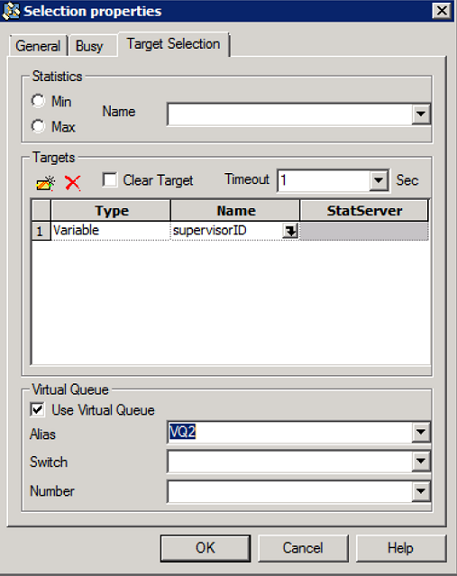Open the Switch dropdown list
This screenshot has height=576, width=457.
(421, 461)
